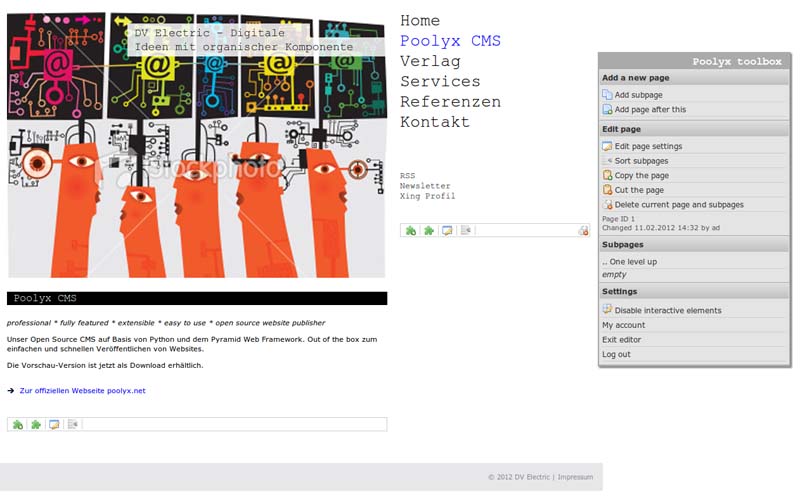
Task: Click edit window icon below poolyx.net link
Action: coord(54,424)
